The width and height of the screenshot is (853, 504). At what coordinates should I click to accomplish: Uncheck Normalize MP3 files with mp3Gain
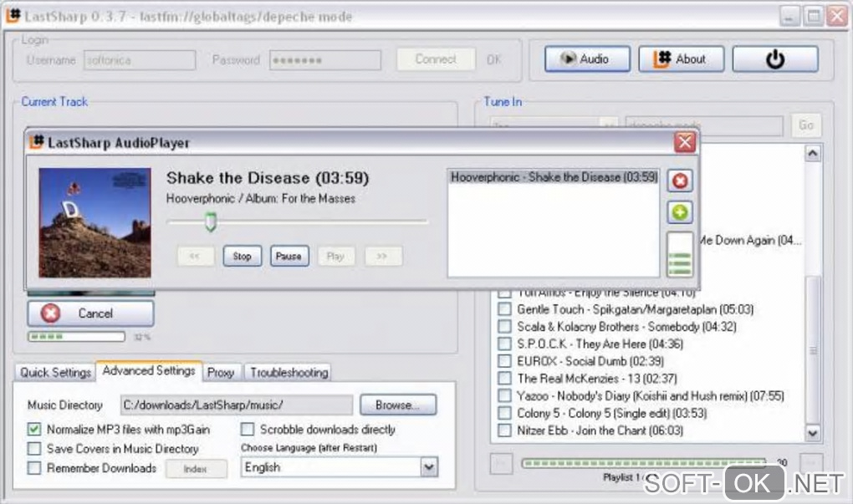[x=34, y=430]
